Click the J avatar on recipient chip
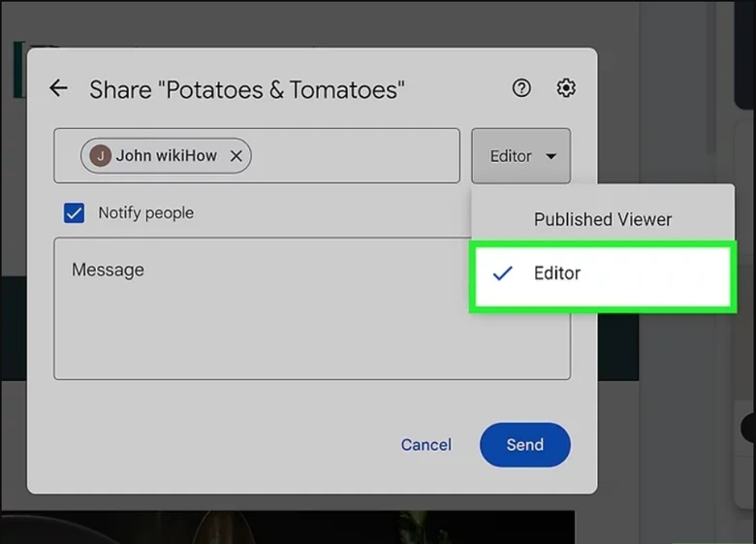The width and height of the screenshot is (756, 544). click(x=100, y=155)
